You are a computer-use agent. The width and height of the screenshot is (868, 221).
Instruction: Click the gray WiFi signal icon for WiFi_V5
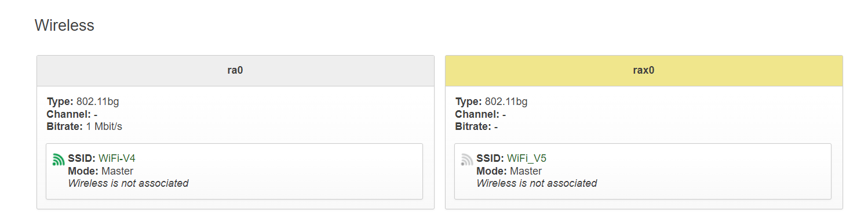[467, 160]
